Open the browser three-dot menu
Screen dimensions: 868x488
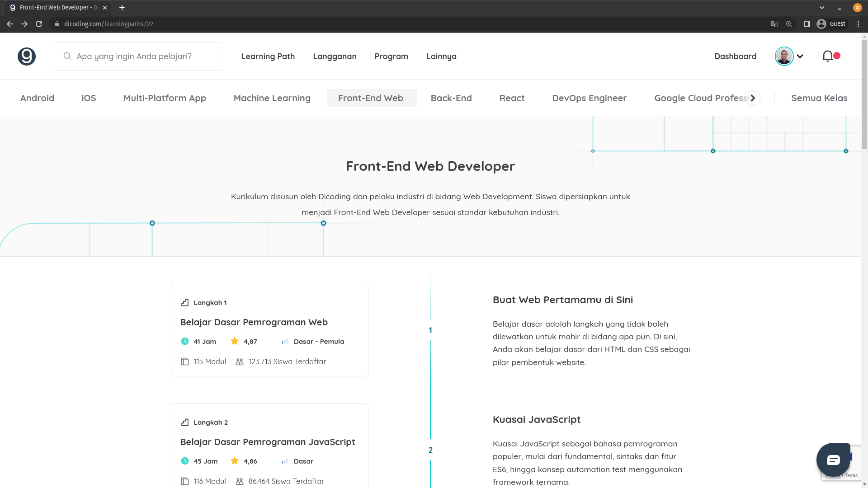pyautogui.click(x=858, y=24)
